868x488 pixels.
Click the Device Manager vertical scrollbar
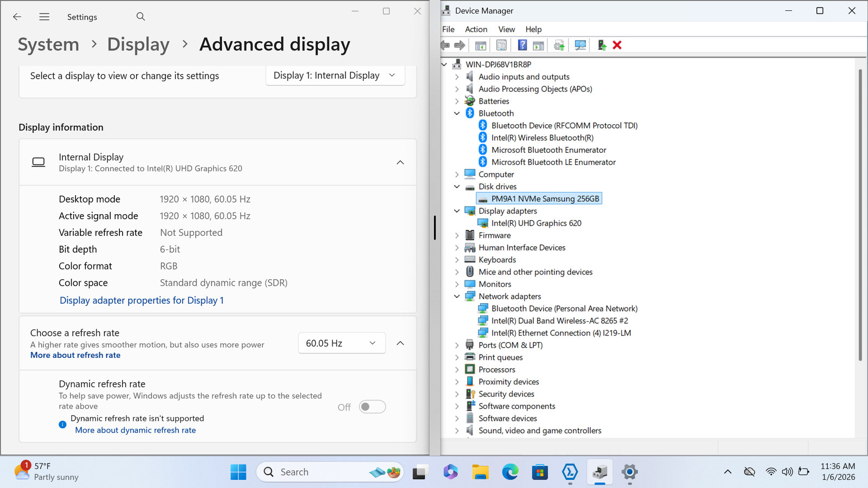(860, 215)
